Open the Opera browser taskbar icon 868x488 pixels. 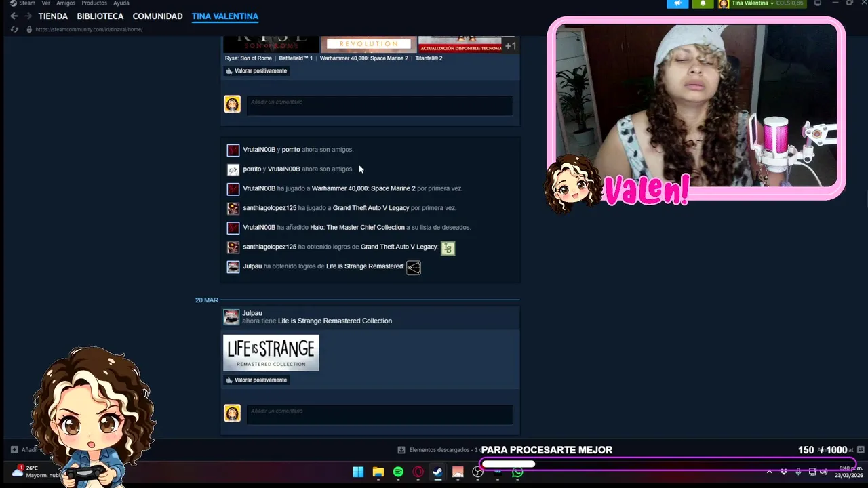(x=418, y=472)
